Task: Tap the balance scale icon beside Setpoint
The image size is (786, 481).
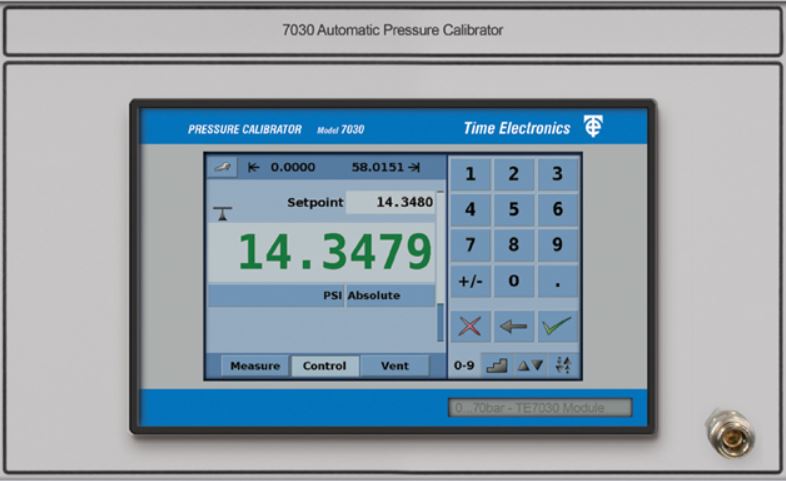Action: coord(223,213)
